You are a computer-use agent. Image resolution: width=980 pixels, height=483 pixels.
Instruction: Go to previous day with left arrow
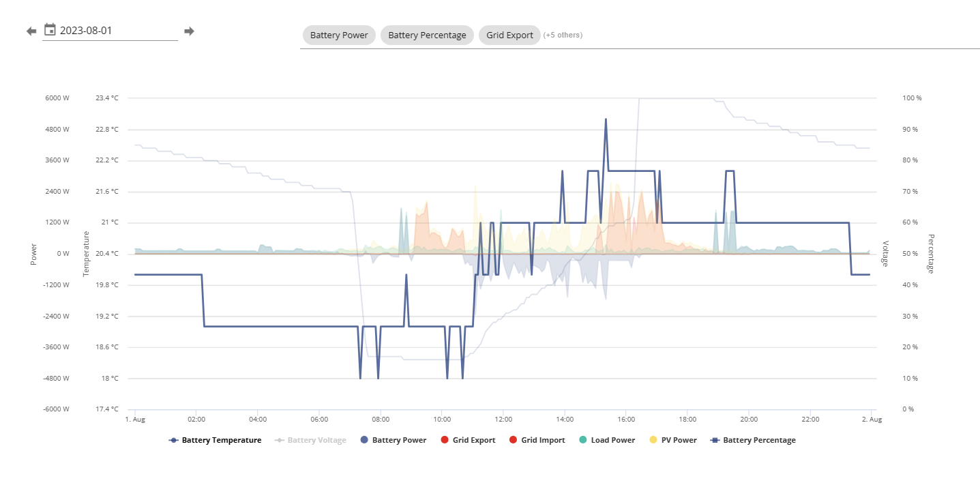(31, 31)
